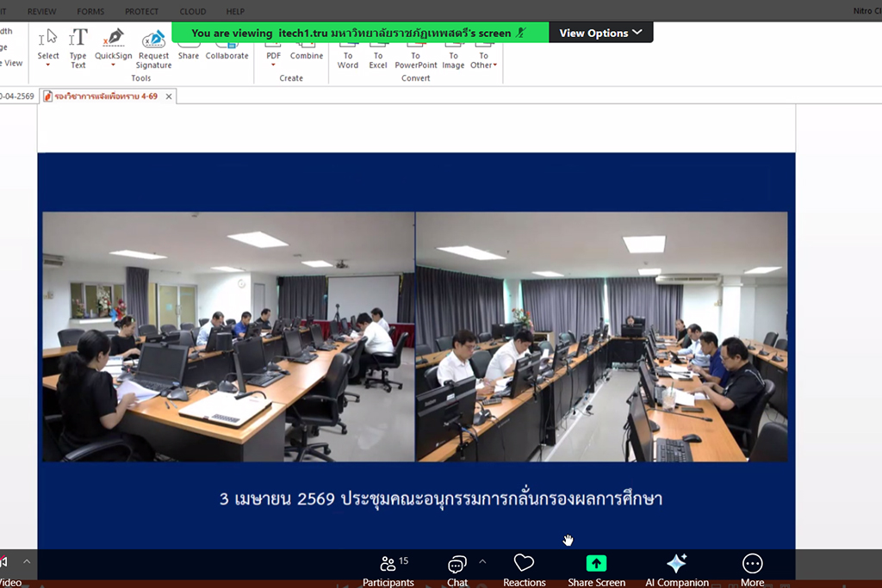
Task: Expand the chevron next to the Video button
Action: (27, 561)
